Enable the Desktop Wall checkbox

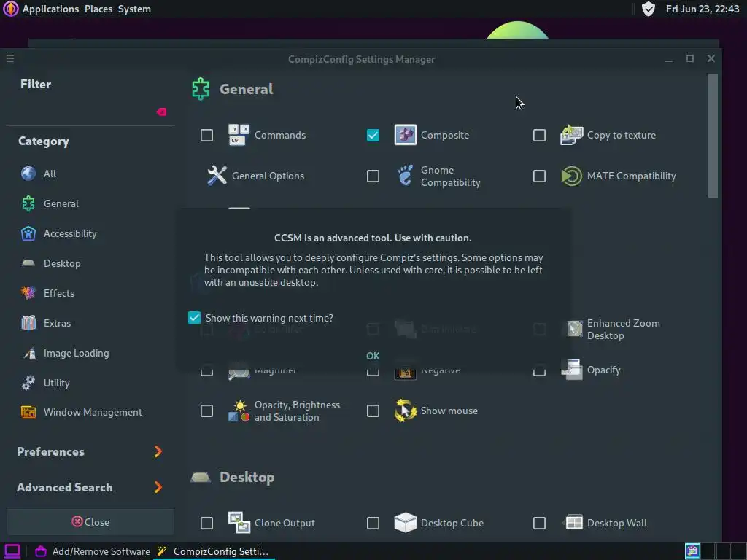[539, 524]
